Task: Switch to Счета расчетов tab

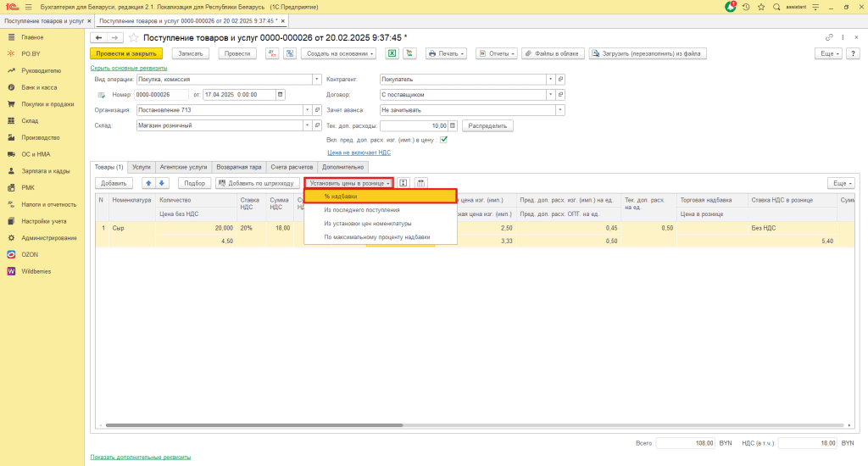Action: [292, 167]
